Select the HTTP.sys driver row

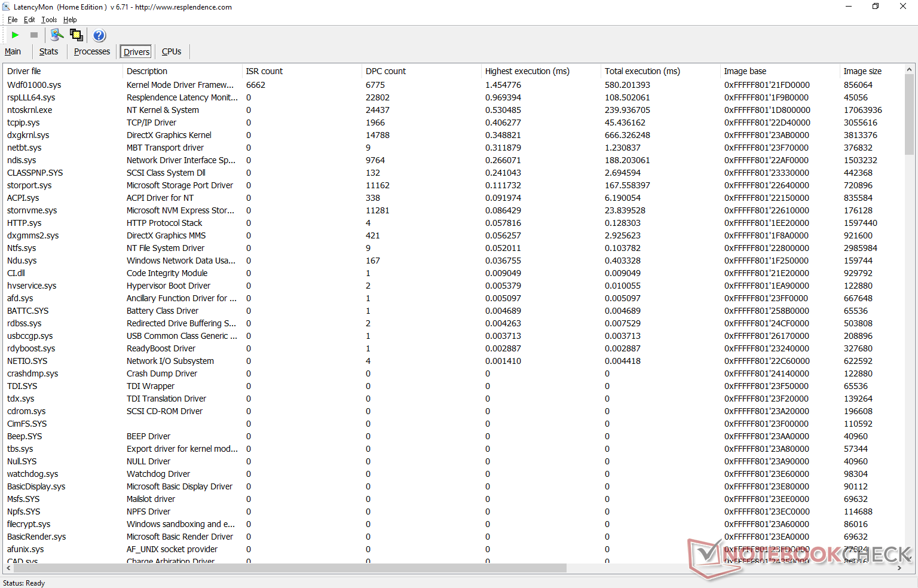(x=453, y=223)
